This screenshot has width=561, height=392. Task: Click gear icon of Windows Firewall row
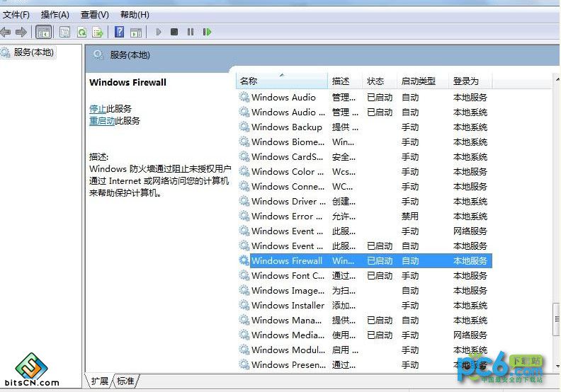coord(244,261)
